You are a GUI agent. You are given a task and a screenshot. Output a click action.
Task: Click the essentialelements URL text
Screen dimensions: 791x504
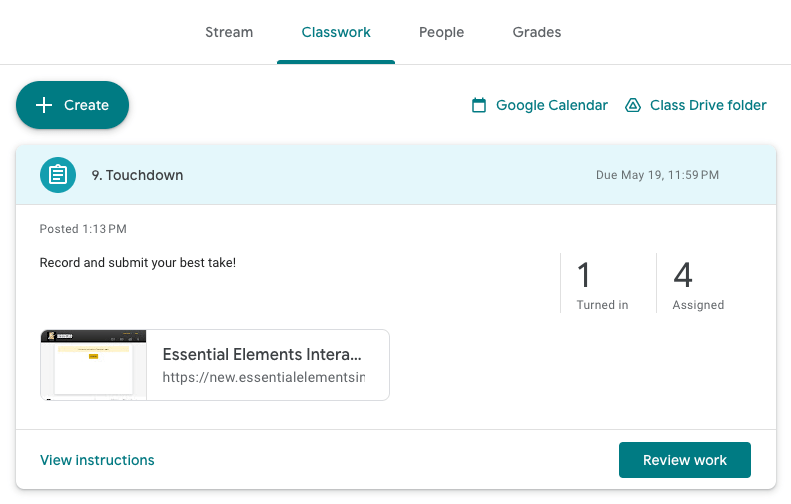pos(263,377)
